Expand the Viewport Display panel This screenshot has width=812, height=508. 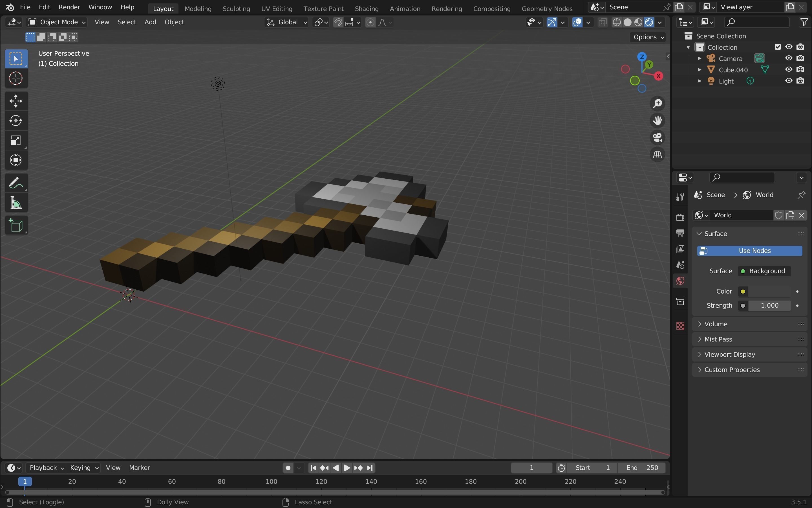750,354
